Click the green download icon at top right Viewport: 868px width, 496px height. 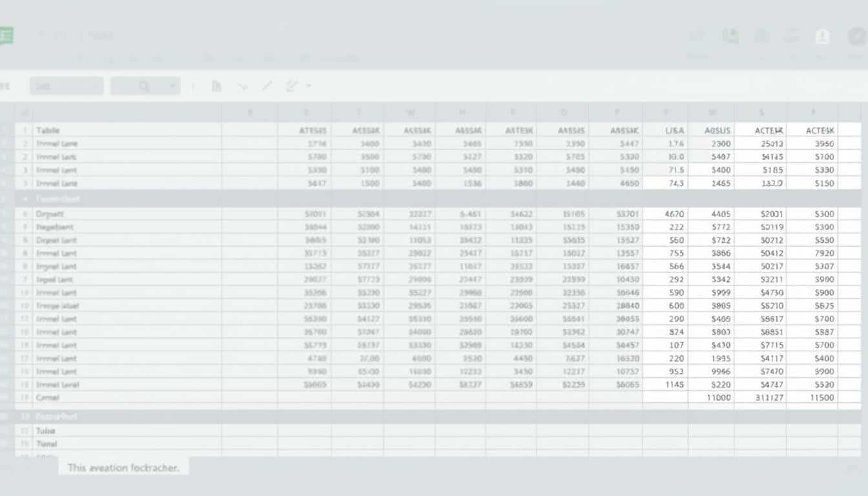tap(730, 36)
